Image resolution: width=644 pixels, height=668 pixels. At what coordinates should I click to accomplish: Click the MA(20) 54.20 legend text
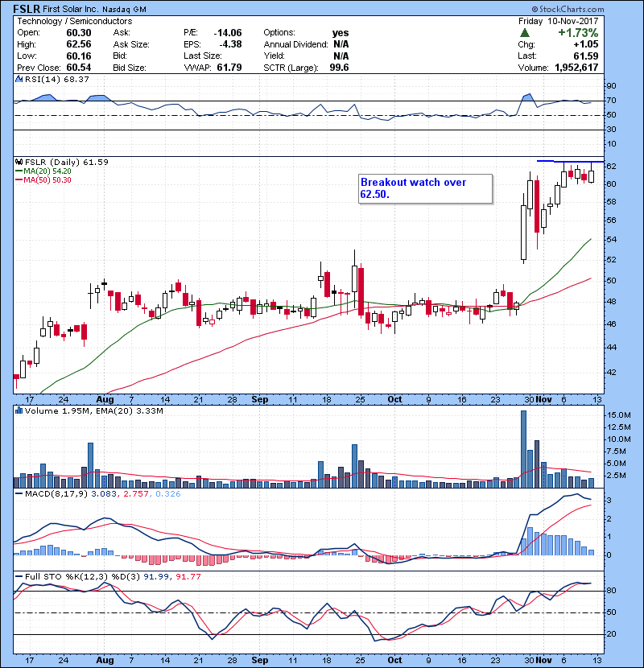47,171
